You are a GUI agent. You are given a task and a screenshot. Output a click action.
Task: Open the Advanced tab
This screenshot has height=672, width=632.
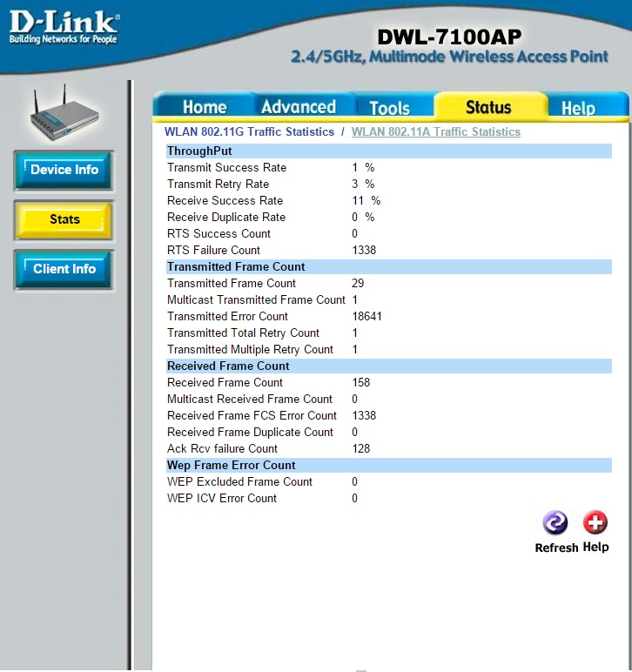pos(299,107)
